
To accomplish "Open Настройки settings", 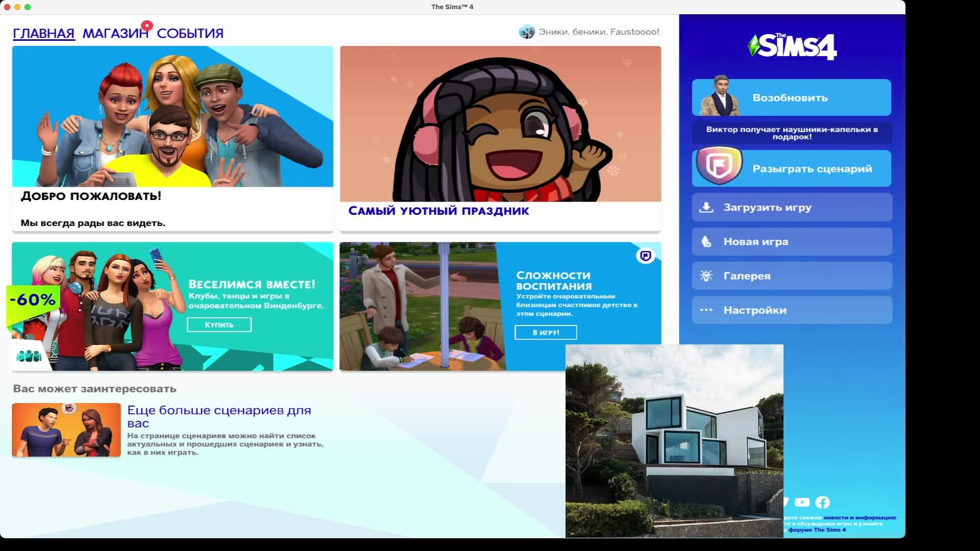I will 792,310.
